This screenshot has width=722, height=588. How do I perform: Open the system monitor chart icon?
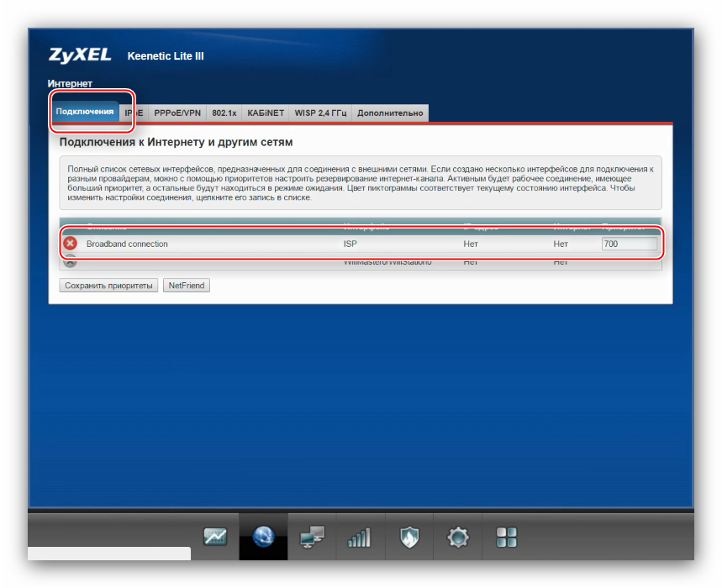pos(215,537)
